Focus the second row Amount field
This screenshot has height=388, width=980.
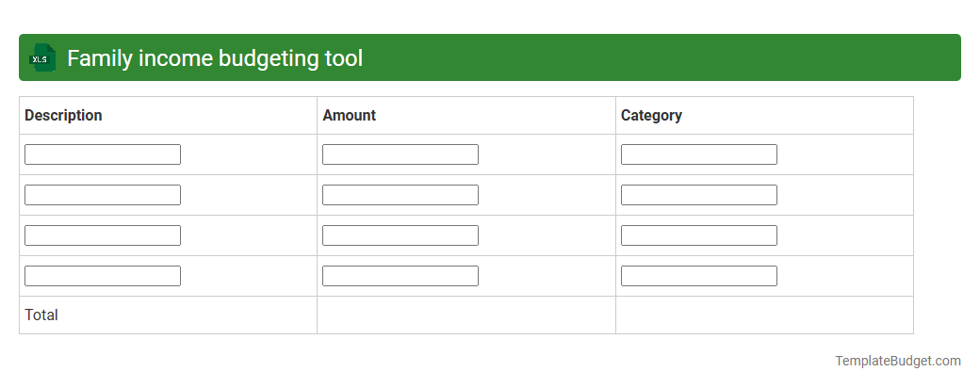point(400,195)
